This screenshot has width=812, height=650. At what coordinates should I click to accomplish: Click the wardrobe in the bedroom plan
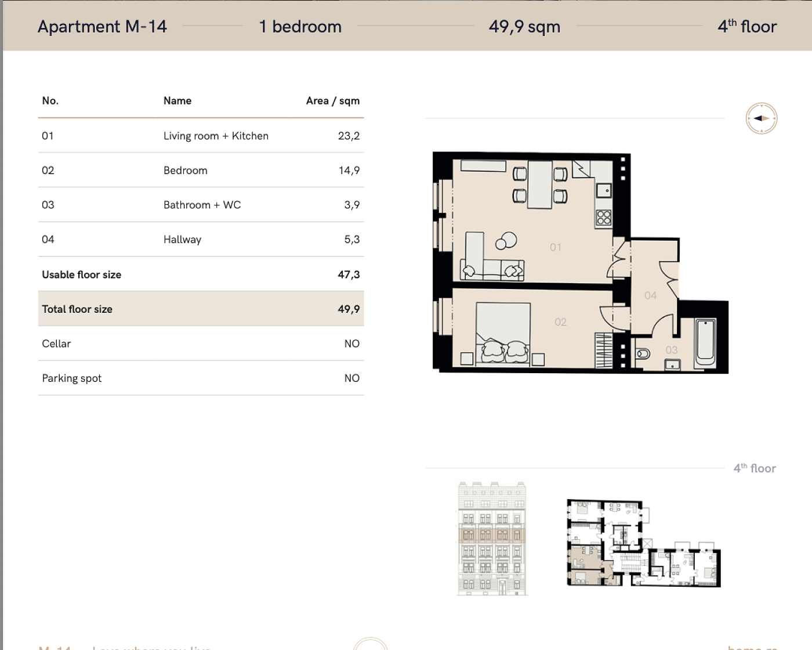[x=604, y=350]
